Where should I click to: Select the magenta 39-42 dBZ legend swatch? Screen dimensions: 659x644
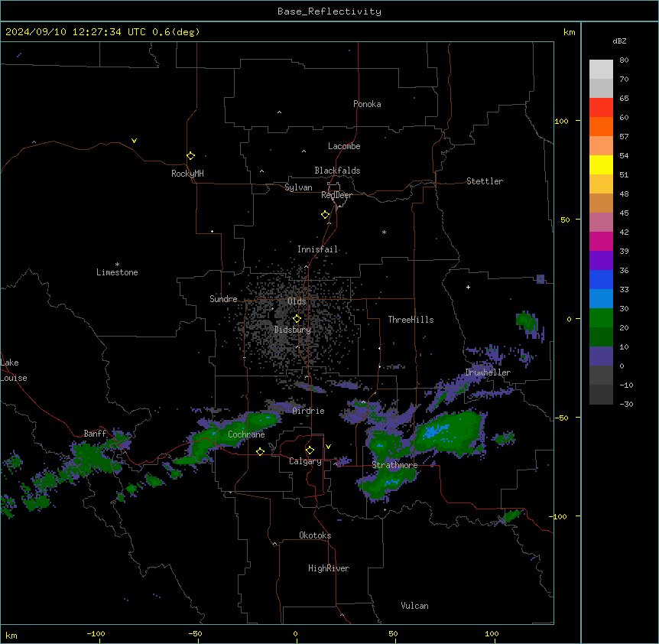(601, 241)
